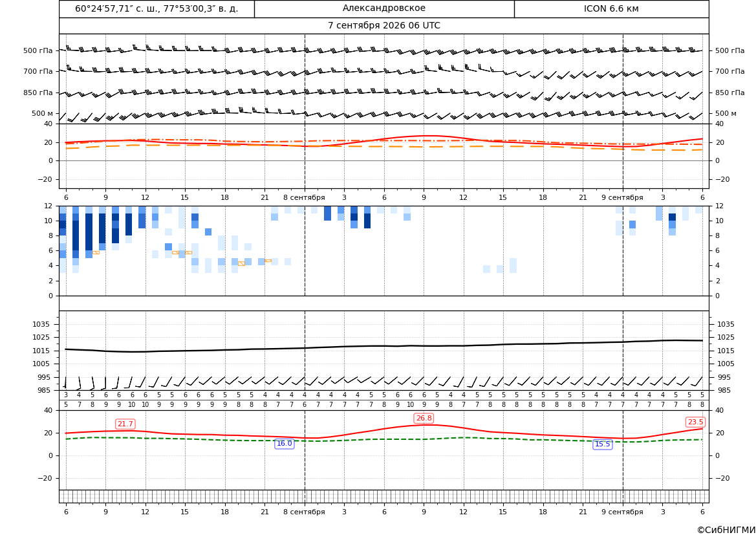Click the blue 16.0 minimum temperature label
The image size is (756, 535).
[x=284, y=444]
